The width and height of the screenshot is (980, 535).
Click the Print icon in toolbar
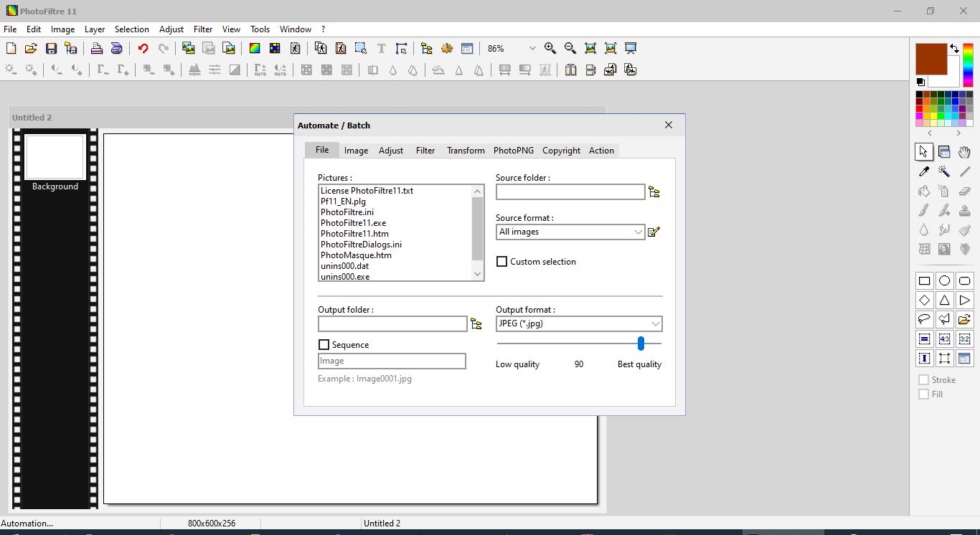97,48
